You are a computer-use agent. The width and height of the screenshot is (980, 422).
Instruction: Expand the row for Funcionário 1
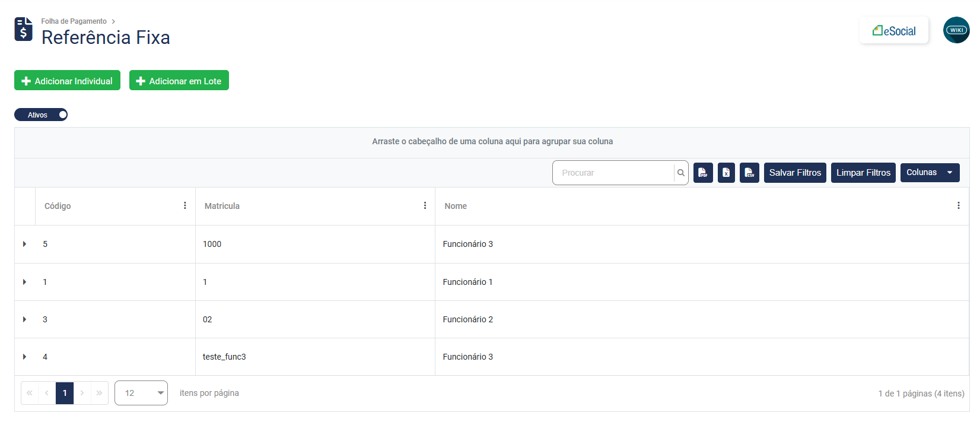24,282
